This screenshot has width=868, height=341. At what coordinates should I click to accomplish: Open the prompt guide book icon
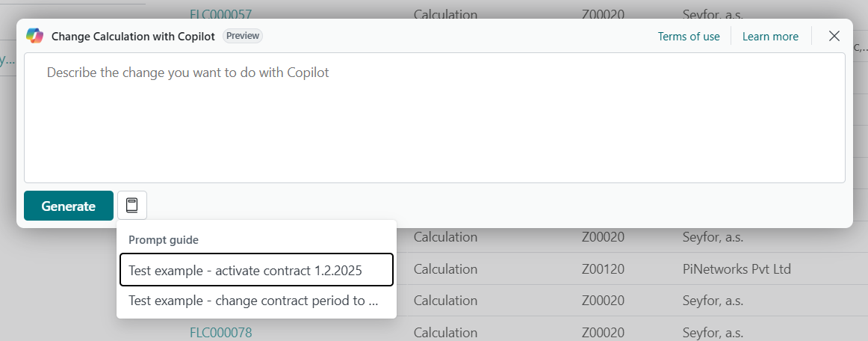tap(132, 206)
